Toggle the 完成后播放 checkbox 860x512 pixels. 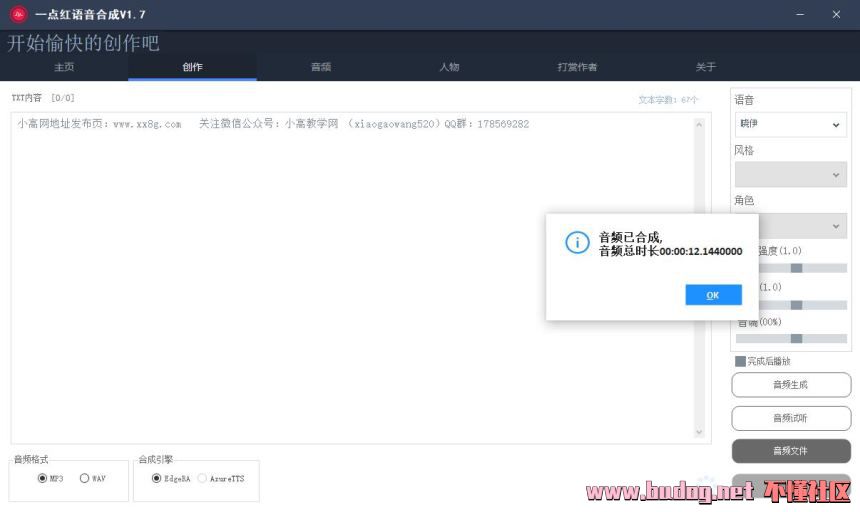point(740,361)
